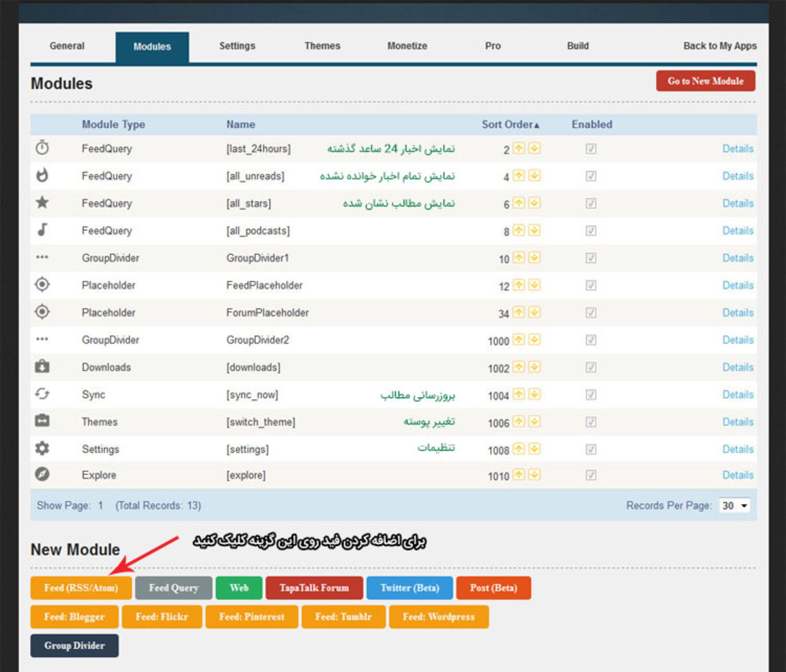Add a Feed (RSS/Atom) module
This screenshot has width=786, height=672.
coord(81,588)
